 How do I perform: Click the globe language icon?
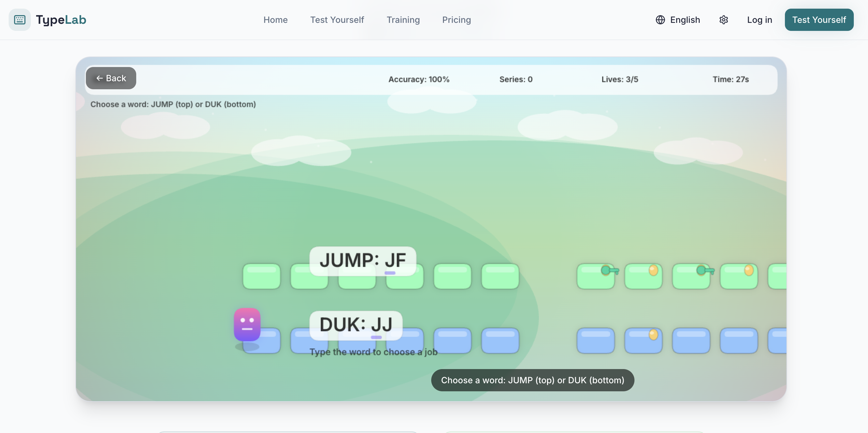pyautogui.click(x=660, y=20)
